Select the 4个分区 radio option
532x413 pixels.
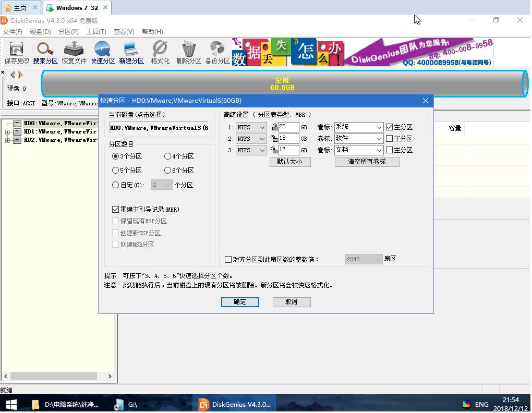[x=167, y=156]
